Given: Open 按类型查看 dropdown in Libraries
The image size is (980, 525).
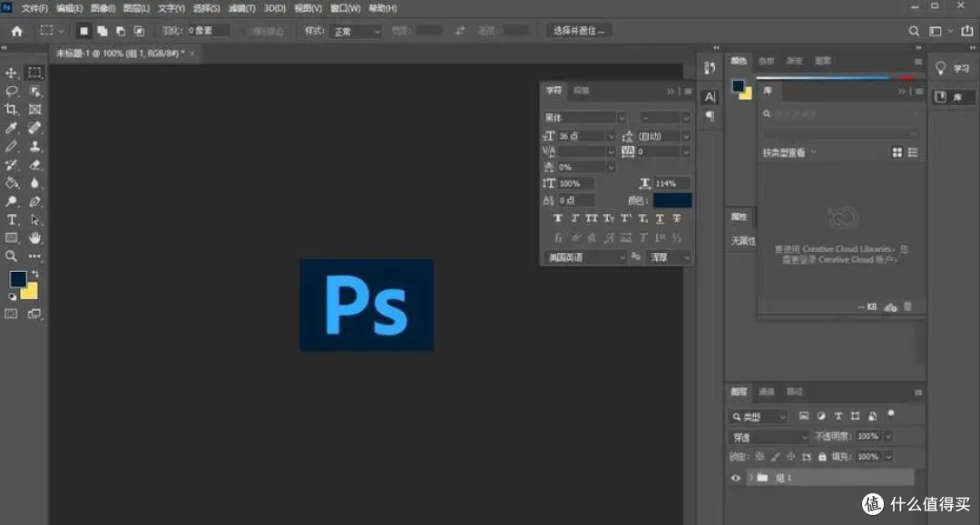Looking at the screenshot, I should pos(789,153).
